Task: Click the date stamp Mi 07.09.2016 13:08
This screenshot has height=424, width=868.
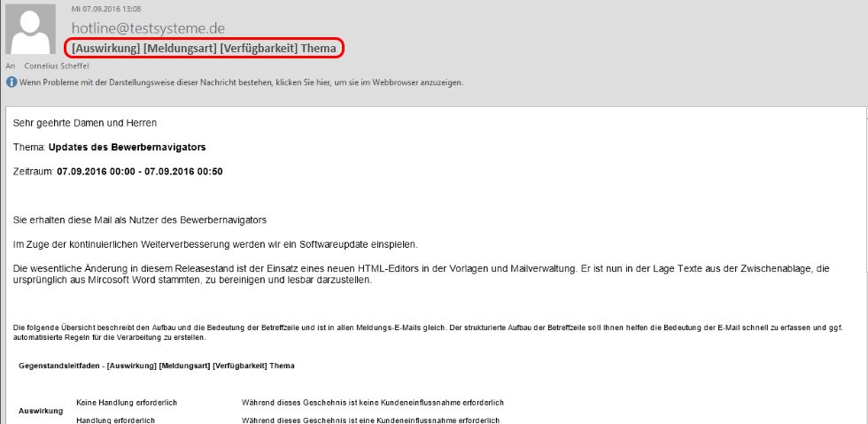Action: 105,9
